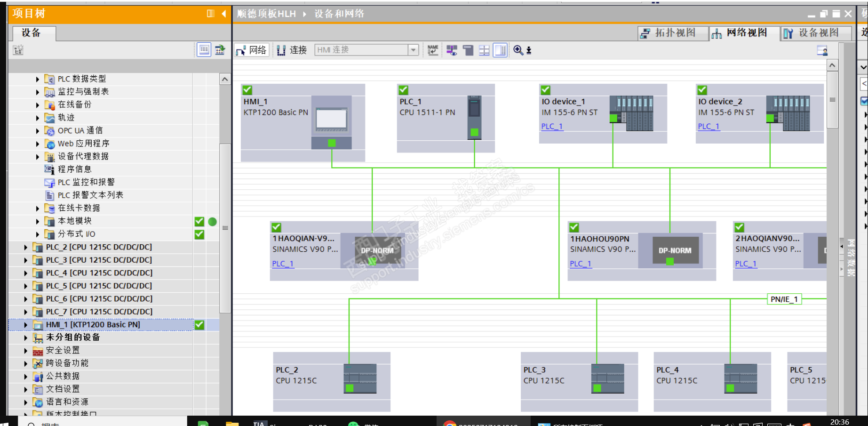This screenshot has width=868, height=426.
Task: Click the Network (网络) toolbar button
Action: click(x=252, y=50)
